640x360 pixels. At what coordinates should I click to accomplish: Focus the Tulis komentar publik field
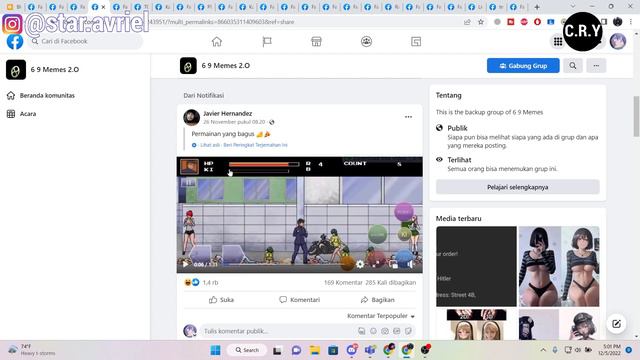click(x=278, y=331)
